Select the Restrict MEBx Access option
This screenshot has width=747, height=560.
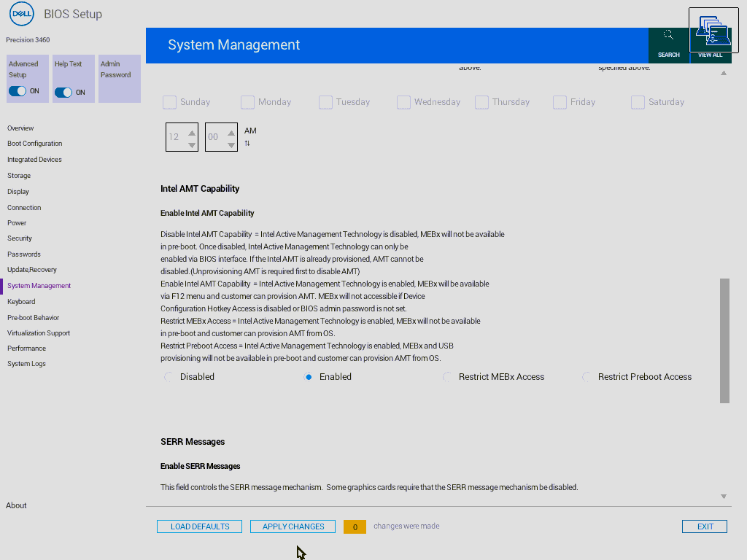446,377
